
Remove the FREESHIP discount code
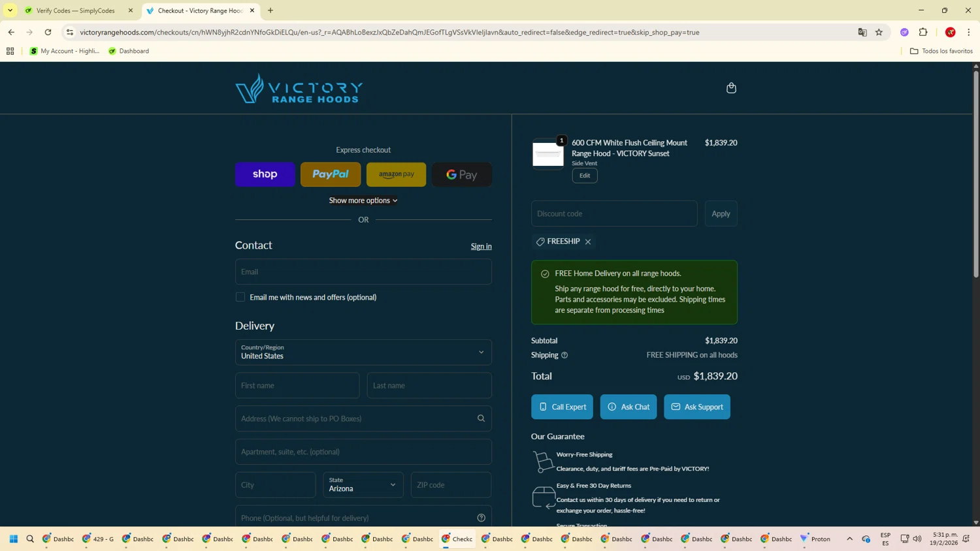pyautogui.click(x=588, y=242)
